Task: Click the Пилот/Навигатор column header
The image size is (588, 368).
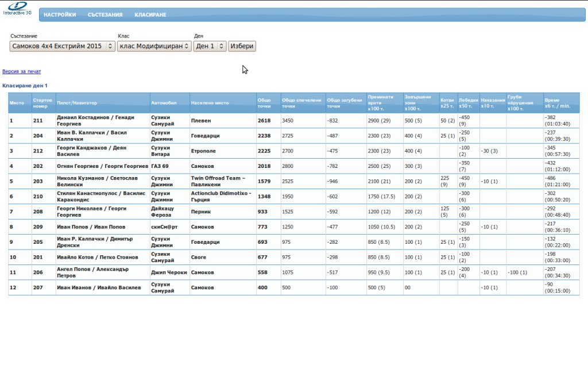Action: click(77, 103)
